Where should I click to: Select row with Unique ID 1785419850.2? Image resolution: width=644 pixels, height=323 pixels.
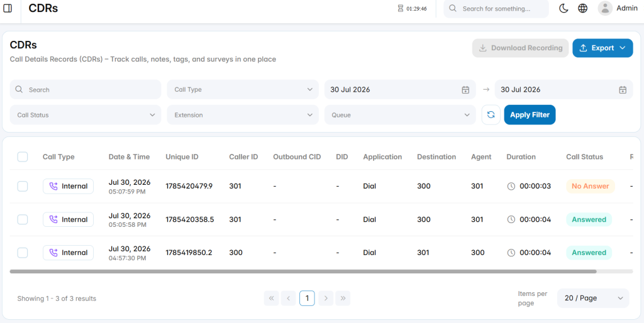click(x=23, y=253)
